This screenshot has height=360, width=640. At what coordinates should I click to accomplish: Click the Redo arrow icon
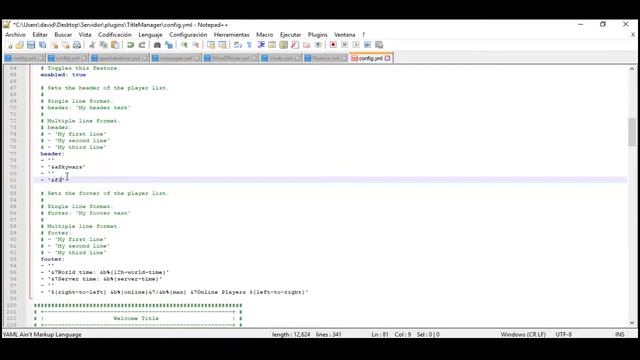point(142,45)
